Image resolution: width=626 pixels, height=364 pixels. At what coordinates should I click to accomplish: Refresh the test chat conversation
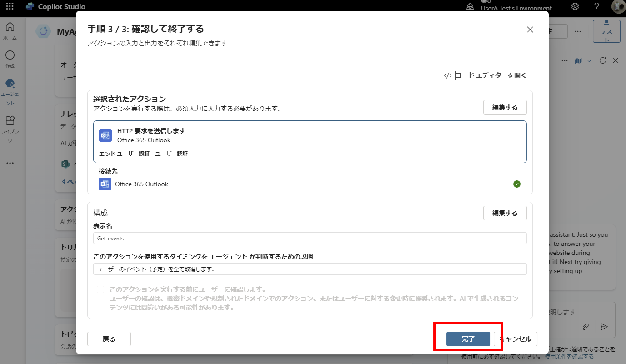click(603, 60)
